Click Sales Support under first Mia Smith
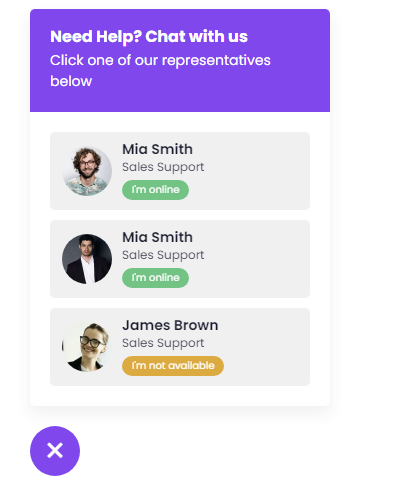Screen dimensions: 399x480 pos(163,167)
